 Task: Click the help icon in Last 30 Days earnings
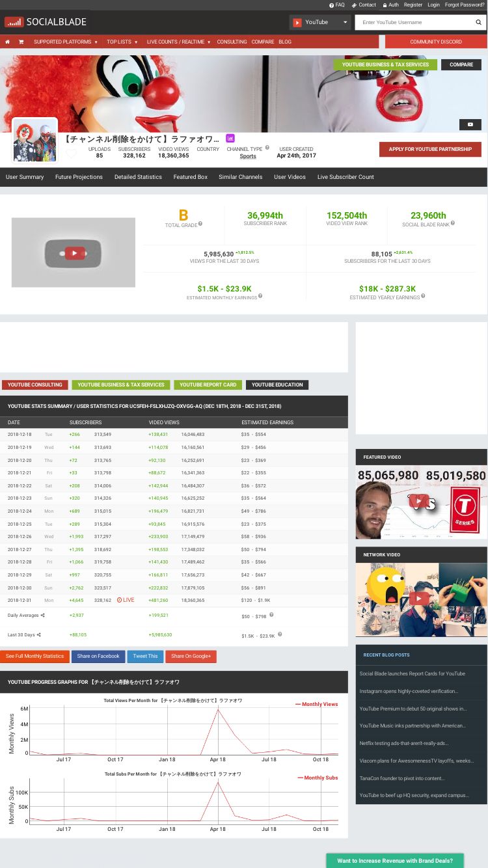[x=279, y=634]
